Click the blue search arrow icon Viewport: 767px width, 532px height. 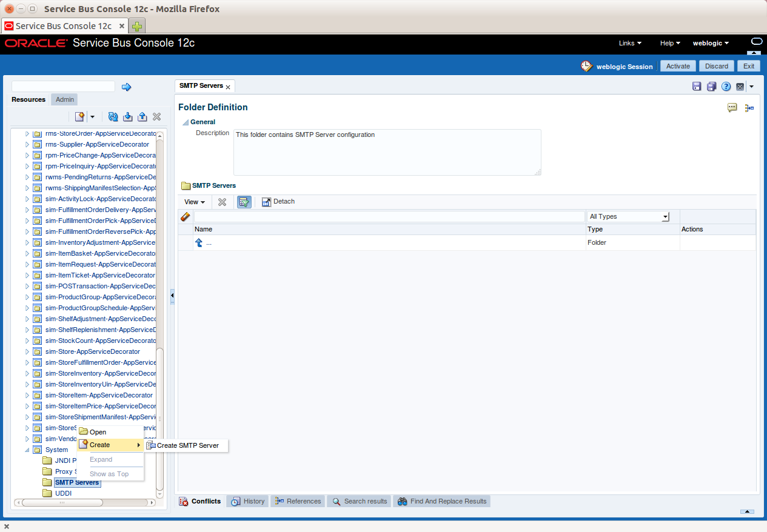click(x=126, y=87)
